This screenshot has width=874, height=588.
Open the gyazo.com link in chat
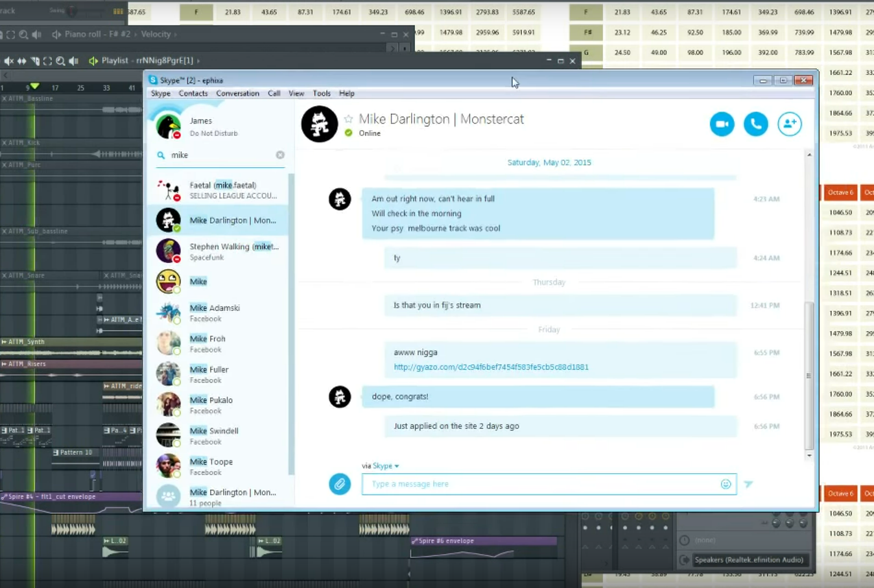[491, 367]
